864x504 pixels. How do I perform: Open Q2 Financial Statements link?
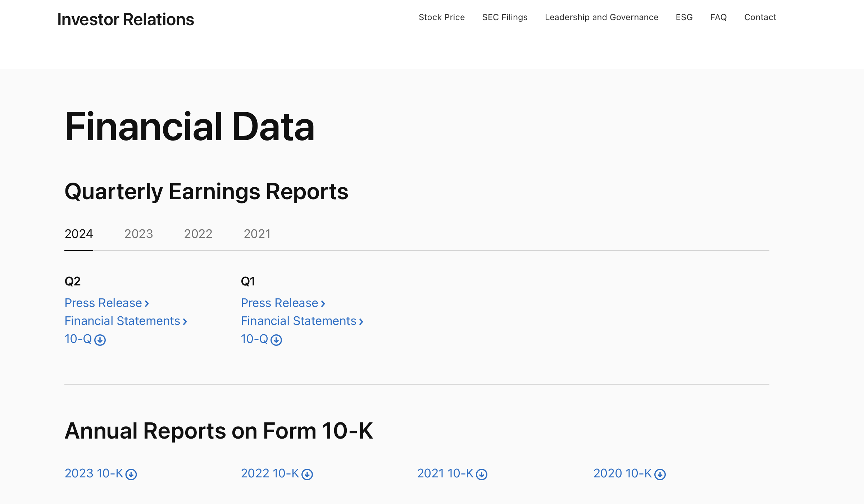(x=122, y=321)
